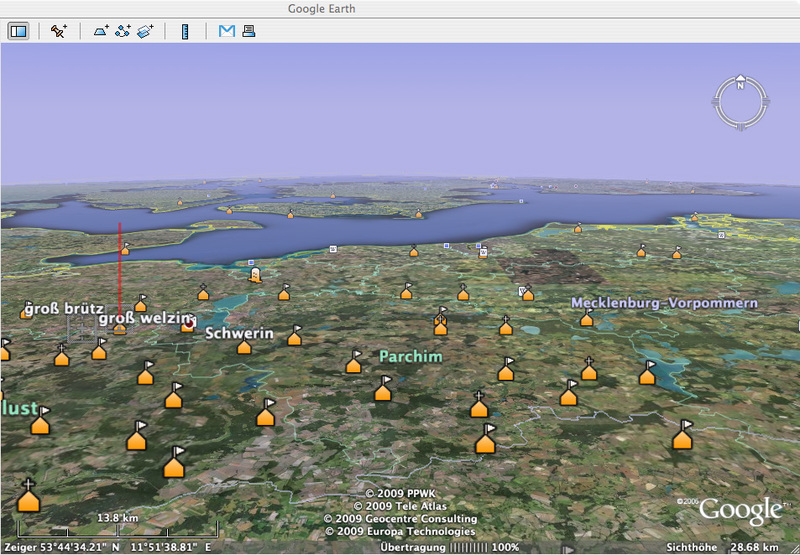The width and height of the screenshot is (800, 555).
Task: Click the N on the compass ring
Action: pos(741,86)
